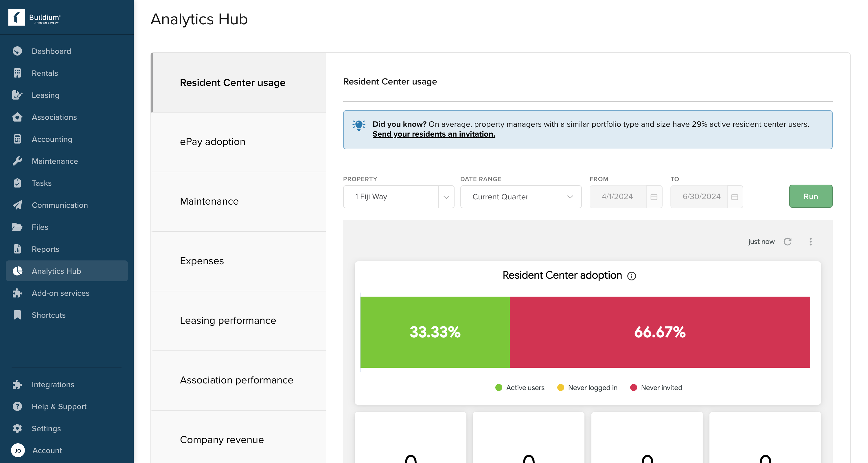The image size is (868, 463).
Task: Toggle the Active users legend entry
Action: click(x=520, y=388)
